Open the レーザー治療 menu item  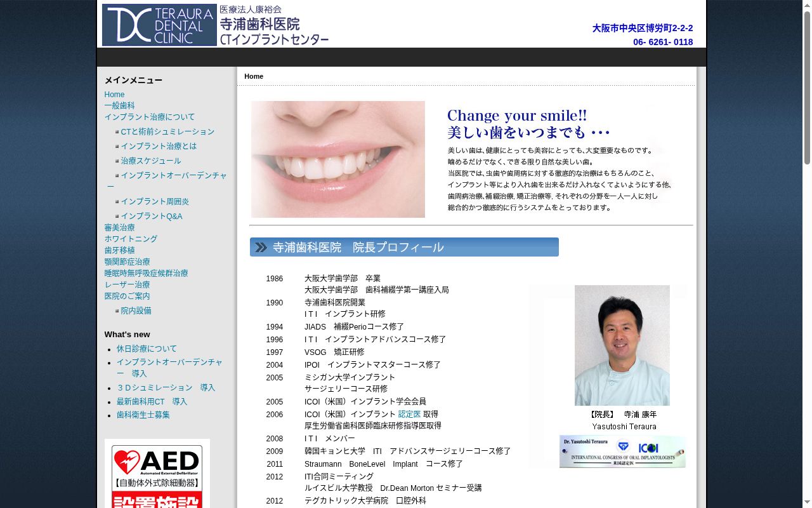click(x=128, y=285)
